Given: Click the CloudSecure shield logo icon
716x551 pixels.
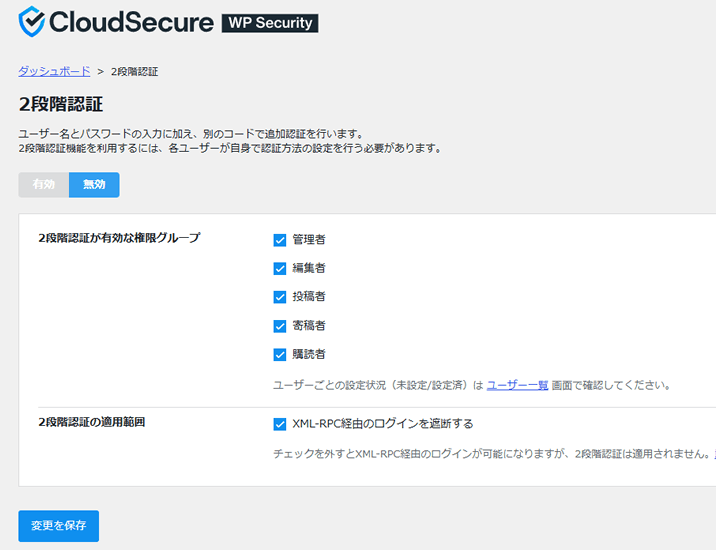Looking at the screenshot, I should click(32, 21).
